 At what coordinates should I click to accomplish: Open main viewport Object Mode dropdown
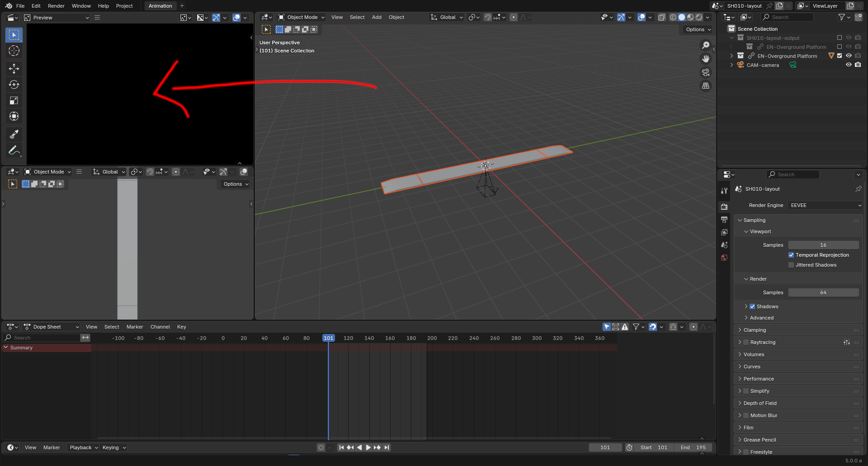301,17
